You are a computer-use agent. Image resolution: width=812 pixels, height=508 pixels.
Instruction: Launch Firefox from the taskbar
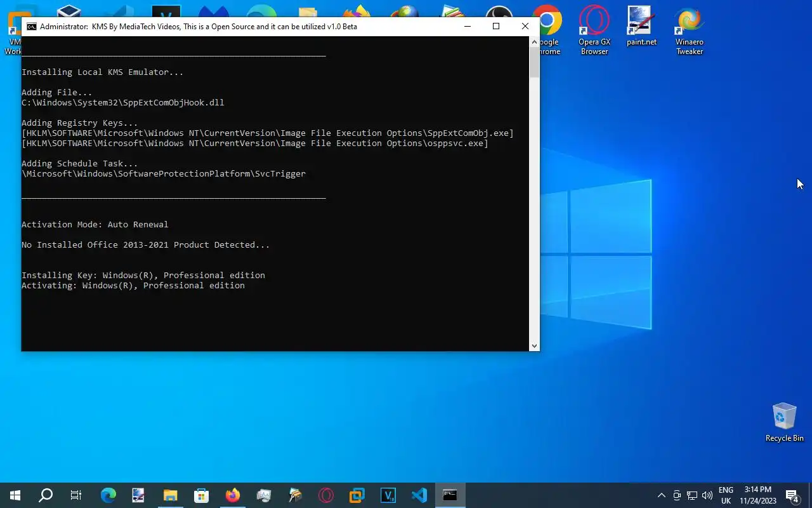[x=233, y=495]
